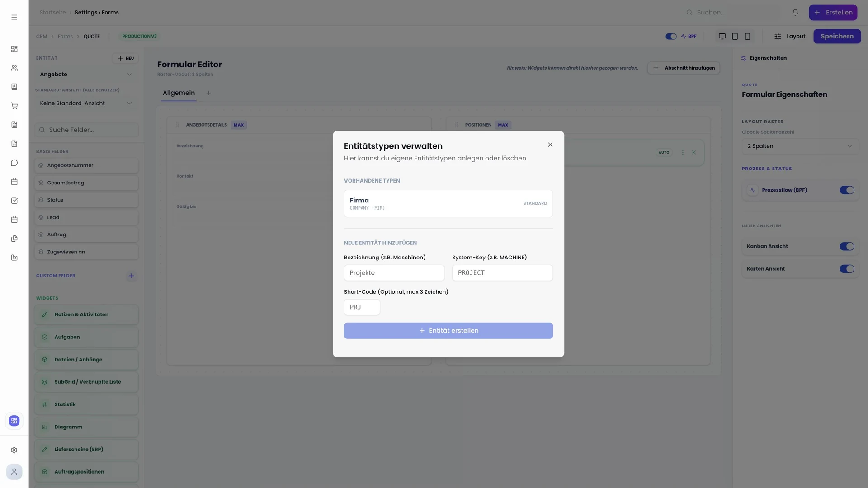The width and height of the screenshot is (868, 488).
Task: Switch to desktop preview icon
Action: 722,36
